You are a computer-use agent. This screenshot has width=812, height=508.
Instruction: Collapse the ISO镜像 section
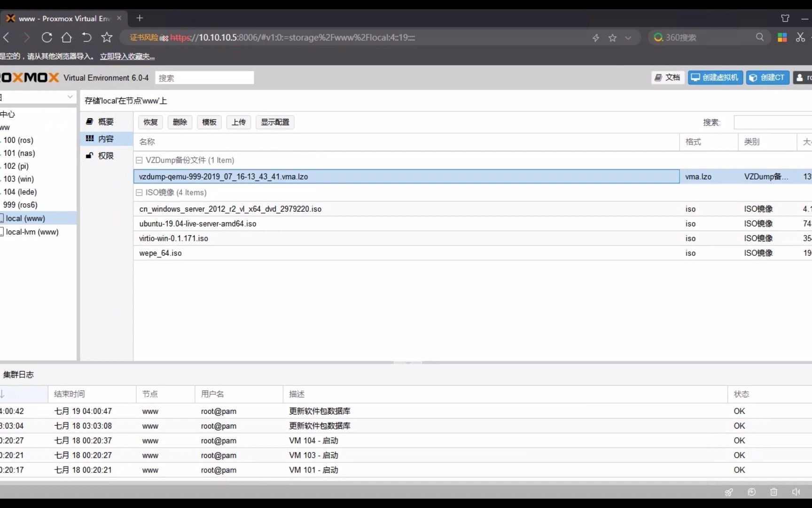[x=139, y=192]
